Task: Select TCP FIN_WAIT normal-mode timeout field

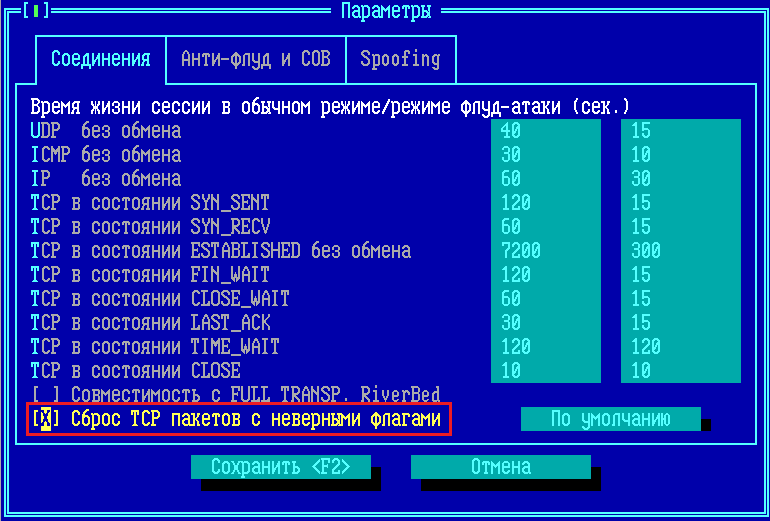Action: click(x=545, y=275)
